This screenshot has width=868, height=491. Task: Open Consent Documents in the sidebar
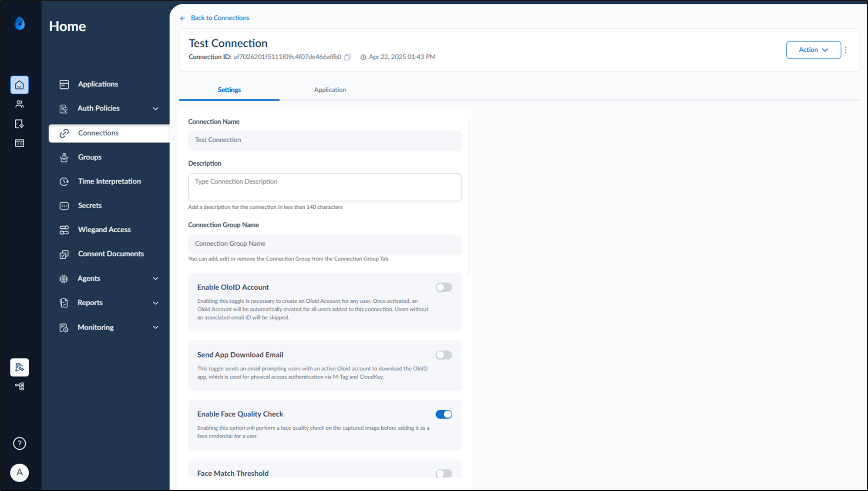[x=109, y=254]
